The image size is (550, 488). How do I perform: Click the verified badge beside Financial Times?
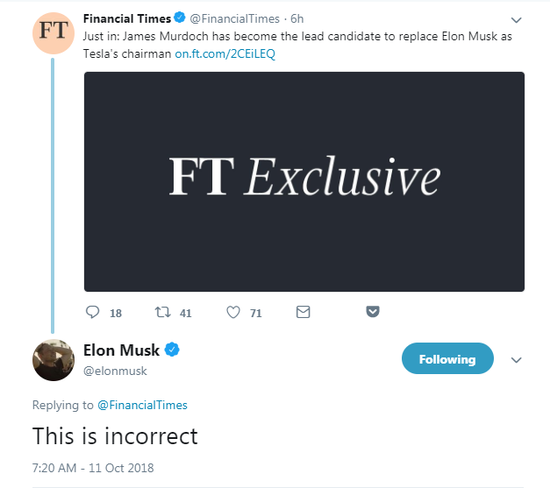click(180, 18)
